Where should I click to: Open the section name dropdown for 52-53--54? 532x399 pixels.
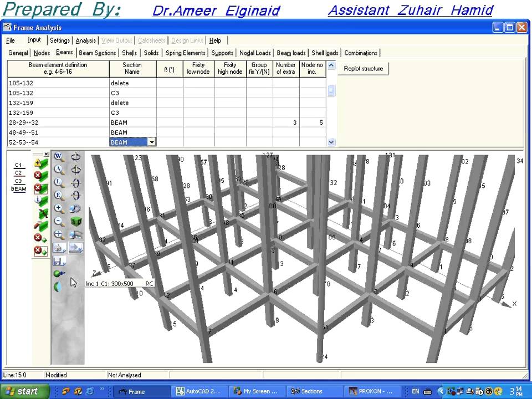pos(152,142)
